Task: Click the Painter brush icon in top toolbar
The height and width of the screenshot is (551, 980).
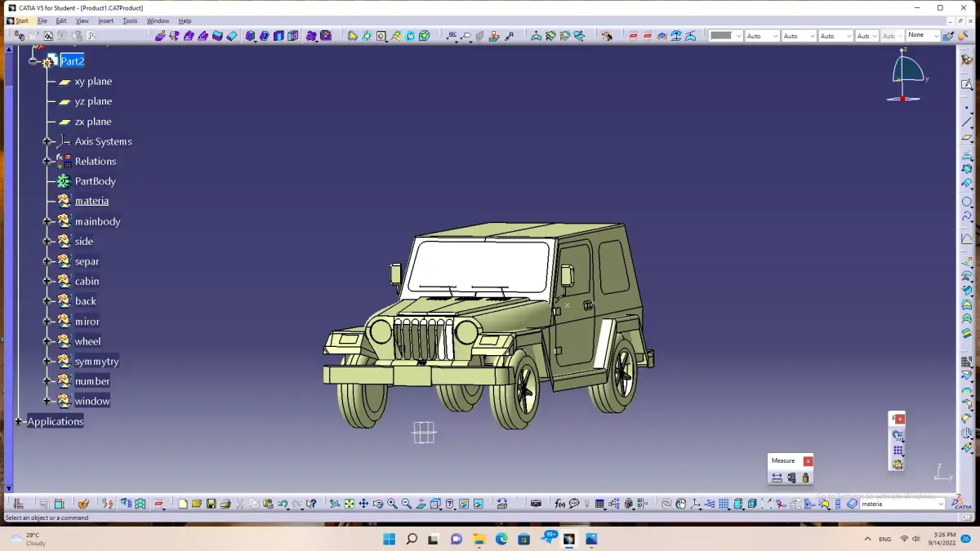Action: click(948, 36)
